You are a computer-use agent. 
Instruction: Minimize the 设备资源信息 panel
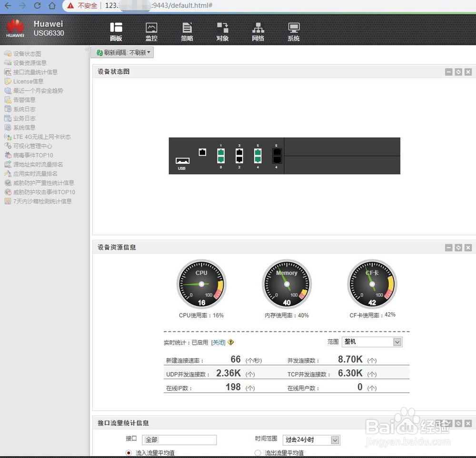coord(448,248)
